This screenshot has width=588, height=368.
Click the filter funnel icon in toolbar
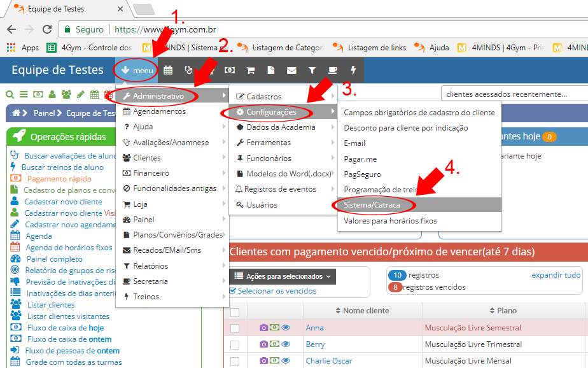(x=312, y=70)
